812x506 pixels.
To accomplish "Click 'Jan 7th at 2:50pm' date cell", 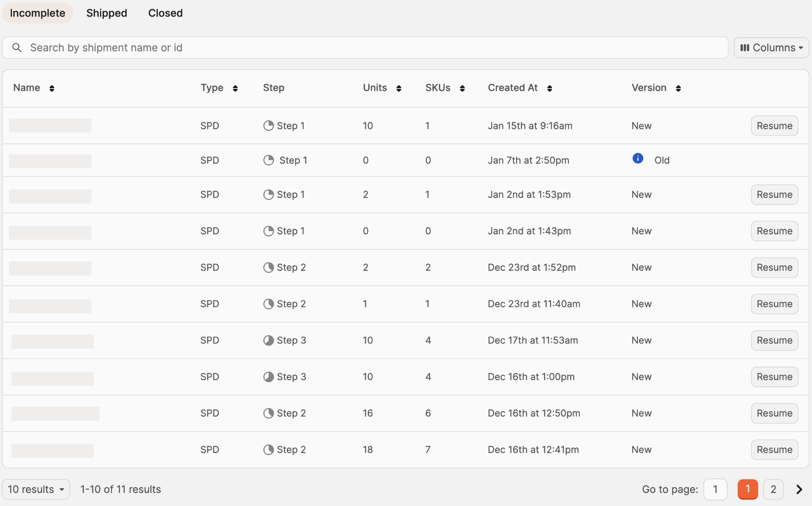I will 528,160.
